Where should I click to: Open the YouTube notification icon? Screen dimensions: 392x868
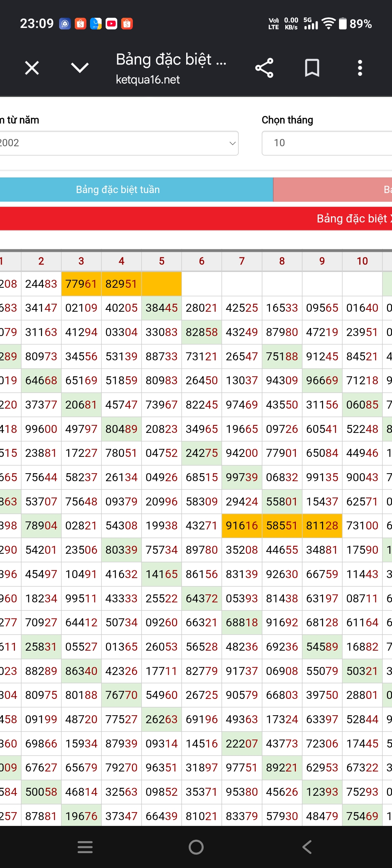pos(111,24)
